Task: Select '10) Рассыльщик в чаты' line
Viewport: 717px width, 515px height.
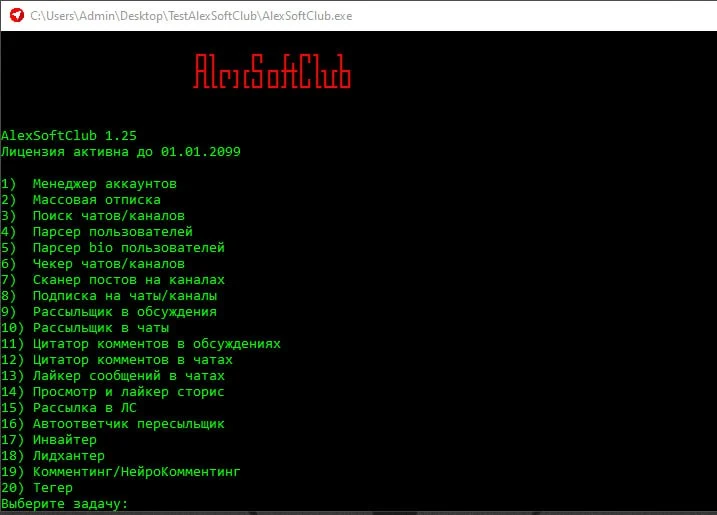Action: click(x=85, y=328)
